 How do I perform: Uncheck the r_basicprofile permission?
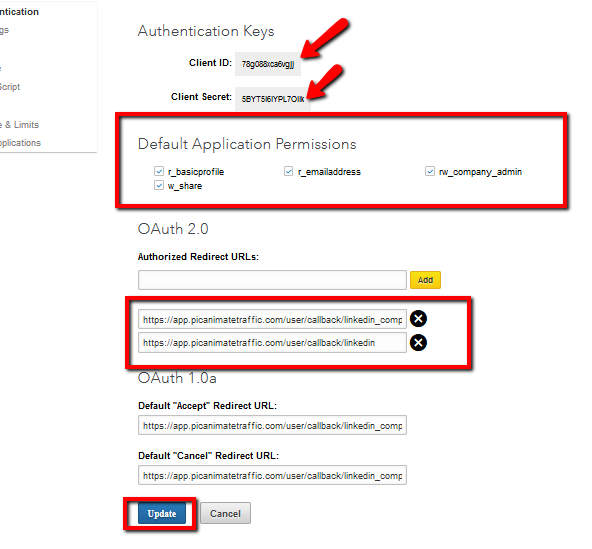click(159, 171)
